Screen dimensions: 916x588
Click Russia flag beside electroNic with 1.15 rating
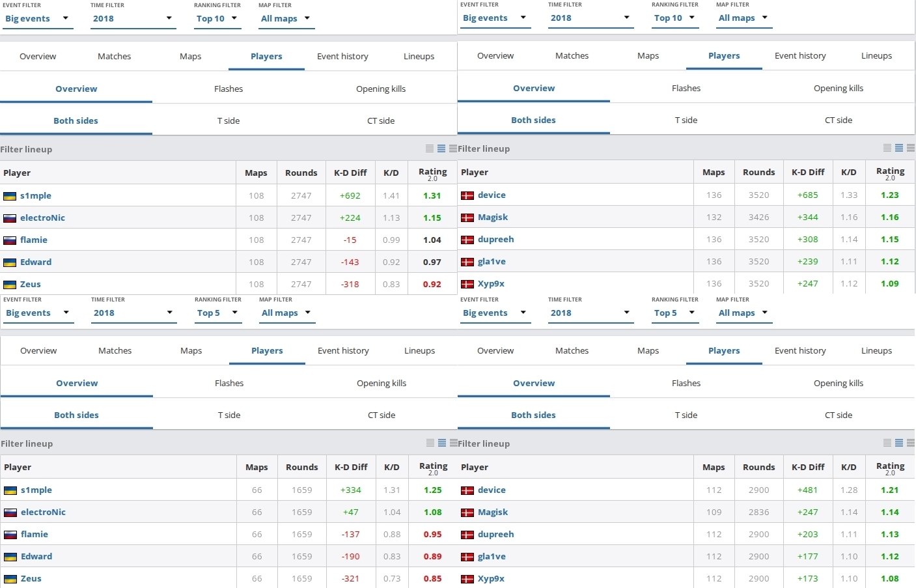[x=10, y=218]
